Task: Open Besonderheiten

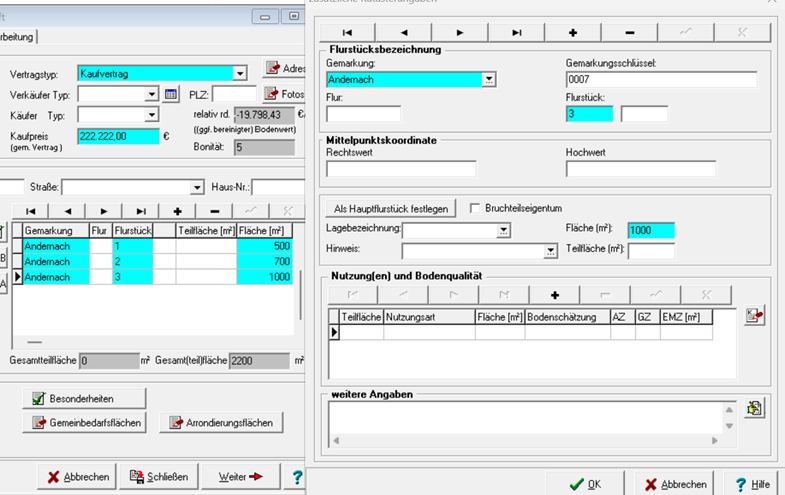Action: pyautogui.click(x=84, y=398)
